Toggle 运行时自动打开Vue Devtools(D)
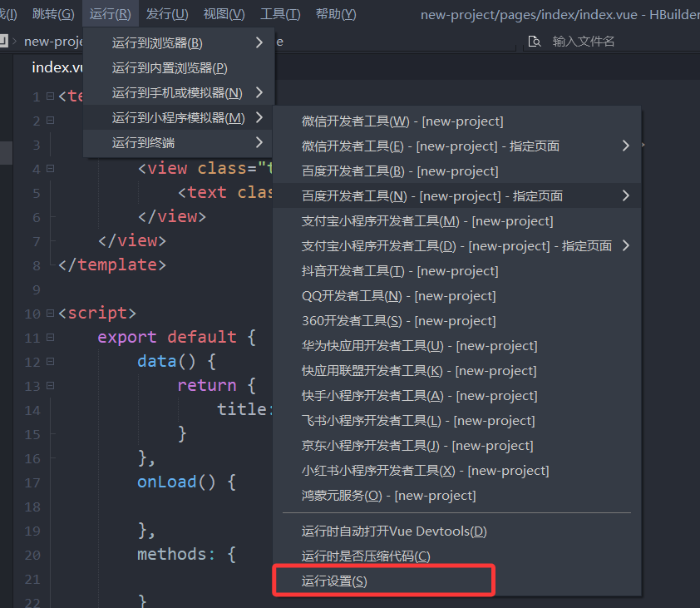This screenshot has height=608, width=700. (x=457, y=531)
